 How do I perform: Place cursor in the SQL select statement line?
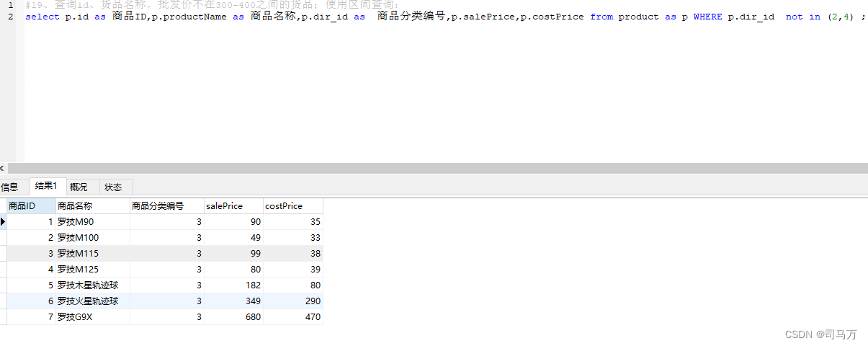click(x=445, y=17)
